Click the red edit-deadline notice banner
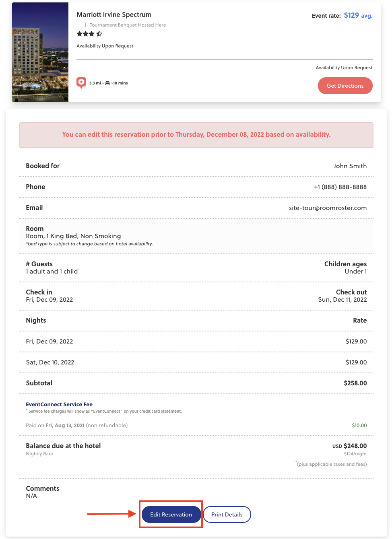The height and width of the screenshot is (539, 392). coord(196,135)
